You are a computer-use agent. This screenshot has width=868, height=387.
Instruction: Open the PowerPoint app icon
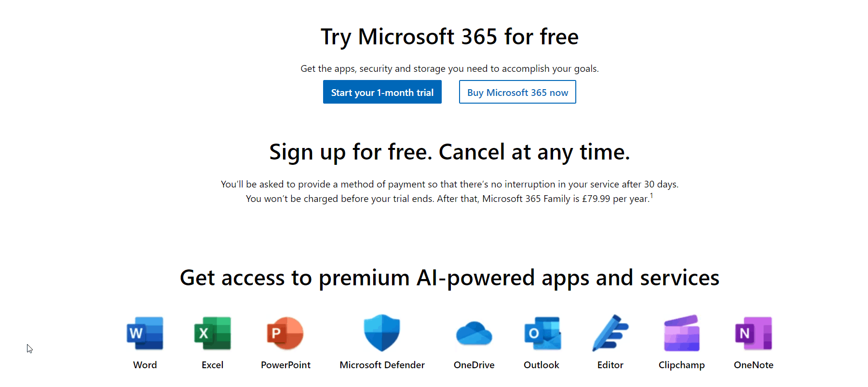[285, 333]
